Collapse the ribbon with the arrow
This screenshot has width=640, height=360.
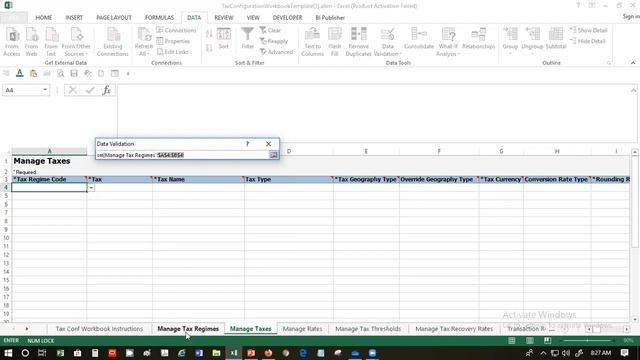click(633, 63)
